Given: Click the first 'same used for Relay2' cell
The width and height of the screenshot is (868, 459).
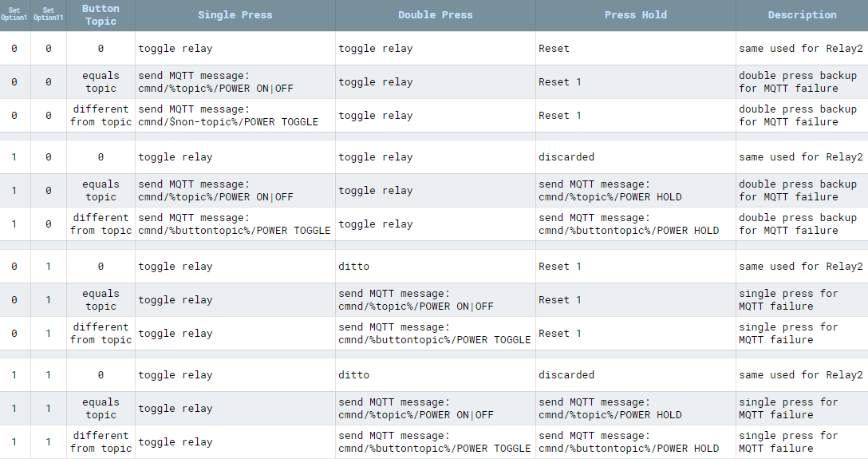Looking at the screenshot, I should [801, 49].
